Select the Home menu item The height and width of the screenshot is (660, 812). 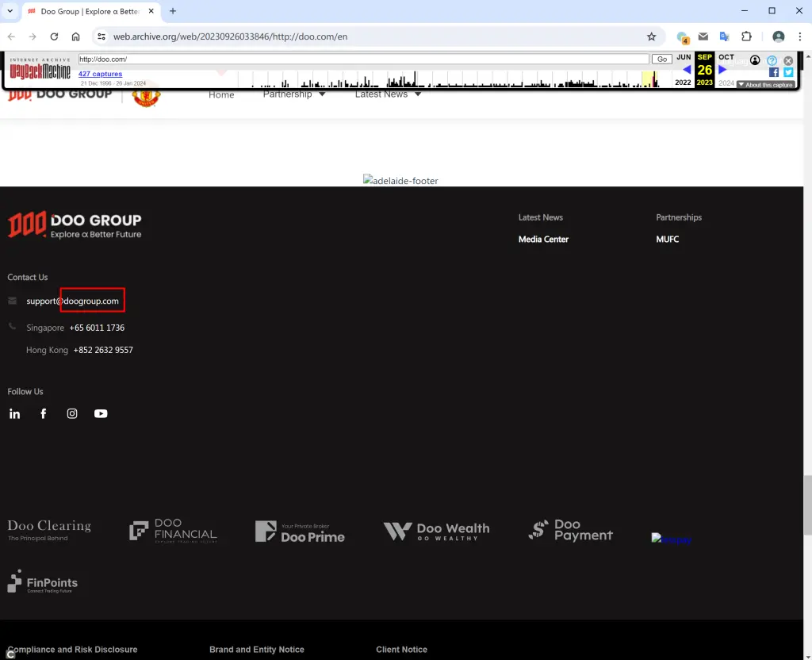click(x=221, y=94)
